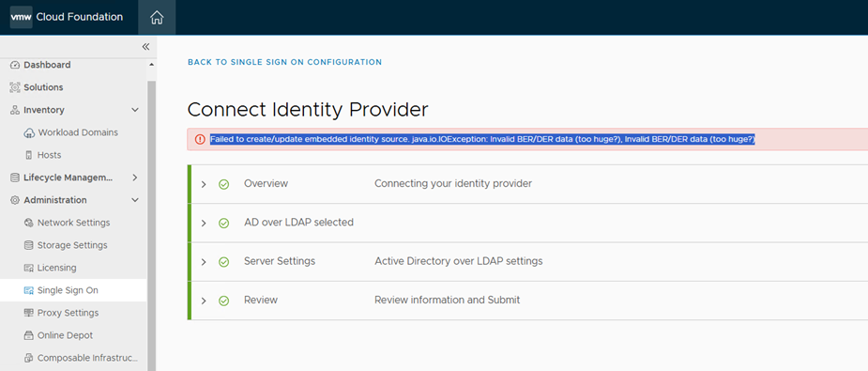The width and height of the screenshot is (868, 371).
Task: Click the Home icon in top bar
Action: coord(157,18)
